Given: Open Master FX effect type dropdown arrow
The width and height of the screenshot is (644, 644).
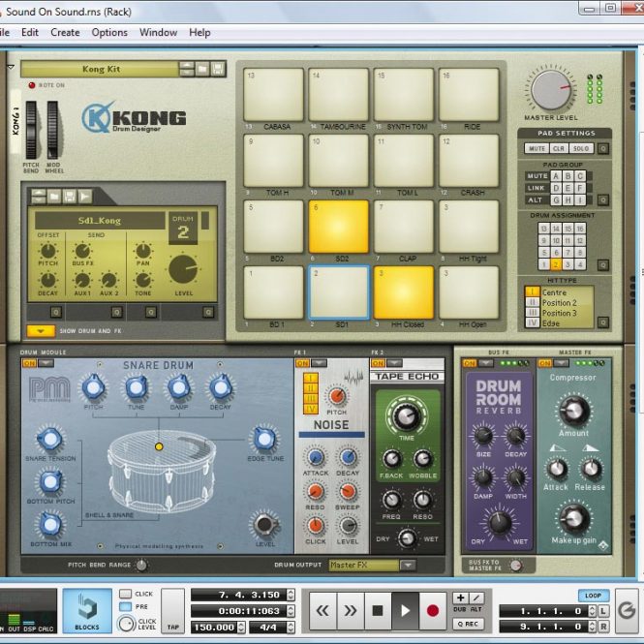Looking at the screenshot, I should 562,363.
